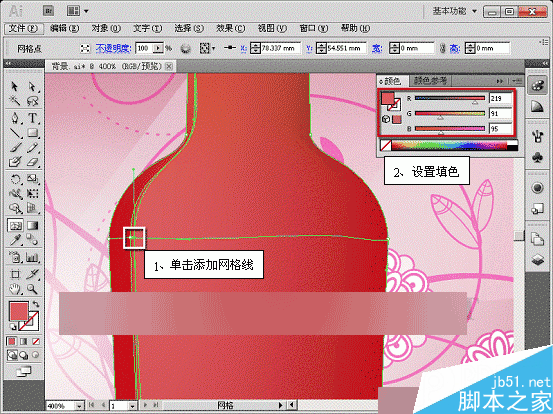Switch to Draw Behind mode
Image resolution: width=553 pixels, height=414 pixels.
tap(24, 355)
